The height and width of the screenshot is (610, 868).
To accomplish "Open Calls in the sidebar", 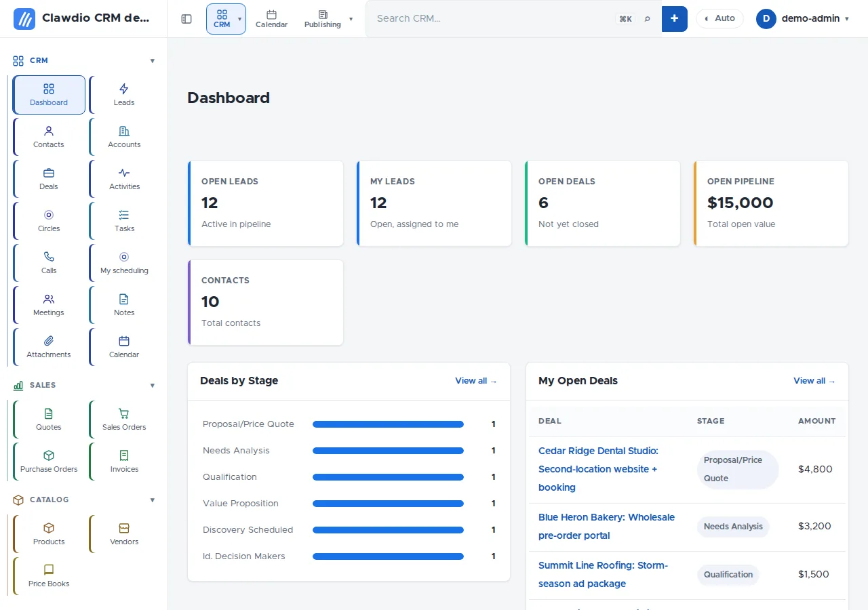I will [49, 263].
